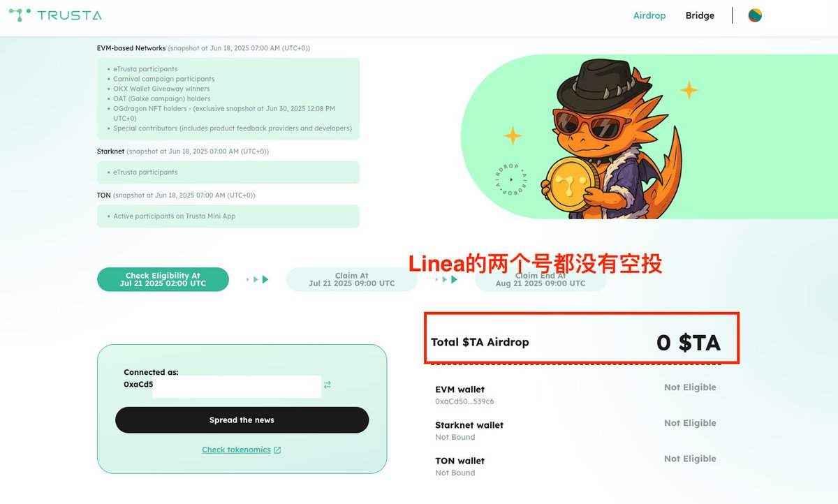Viewport: 838px width, 504px height.
Task: Click the circular AIRDROP badge play icon
Action: click(x=511, y=179)
